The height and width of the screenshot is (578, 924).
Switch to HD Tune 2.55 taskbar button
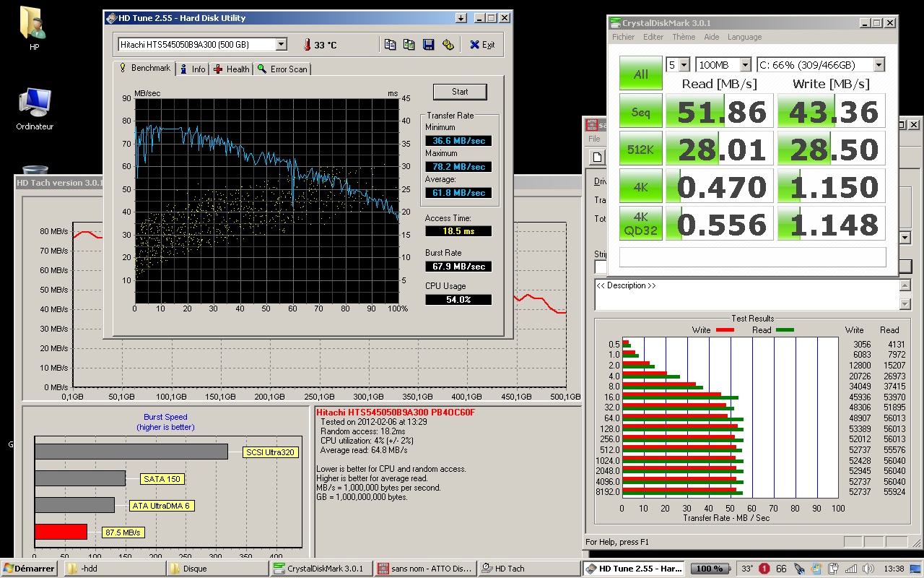click(634, 569)
